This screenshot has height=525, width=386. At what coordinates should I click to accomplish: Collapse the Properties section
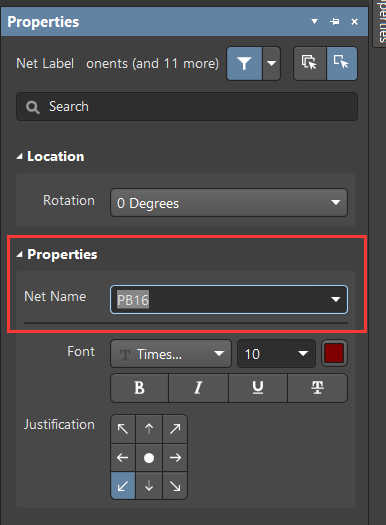point(20,254)
